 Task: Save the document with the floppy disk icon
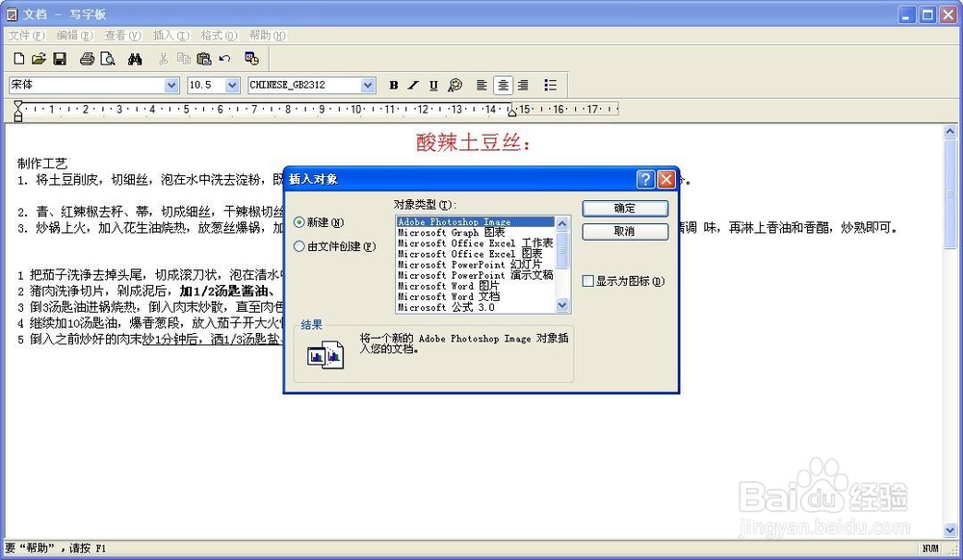coord(60,59)
